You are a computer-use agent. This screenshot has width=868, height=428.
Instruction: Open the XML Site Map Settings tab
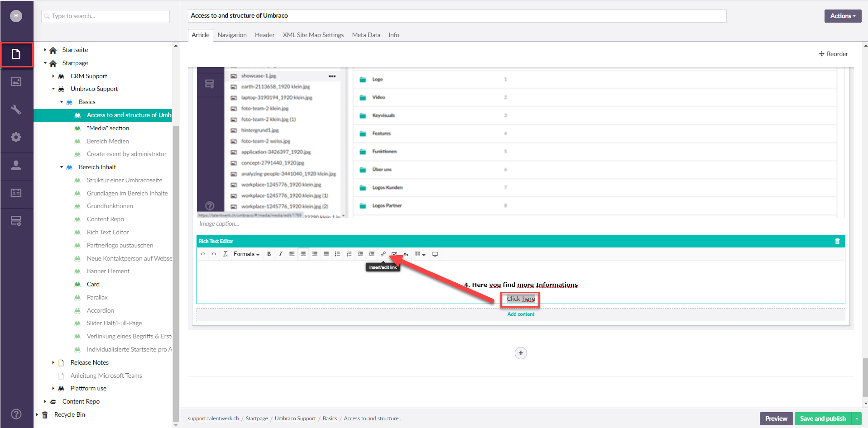click(x=313, y=35)
